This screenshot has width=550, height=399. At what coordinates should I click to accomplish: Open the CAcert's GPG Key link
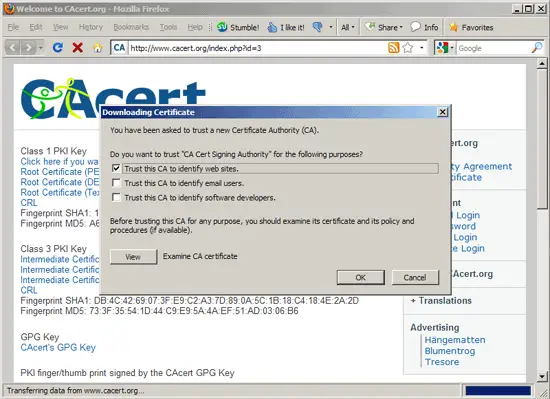point(58,347)
